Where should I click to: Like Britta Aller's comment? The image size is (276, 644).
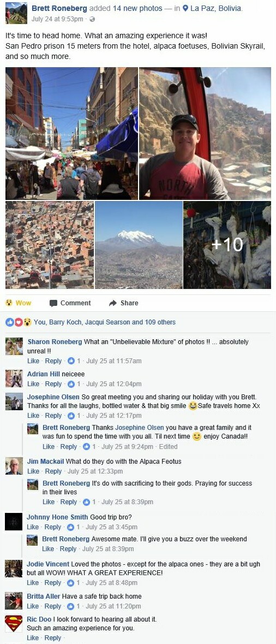(x=33, y=606)
